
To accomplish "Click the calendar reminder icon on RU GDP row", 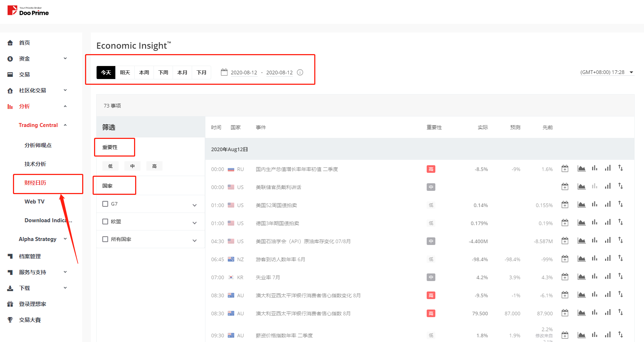I will click(x=565, y=168).
